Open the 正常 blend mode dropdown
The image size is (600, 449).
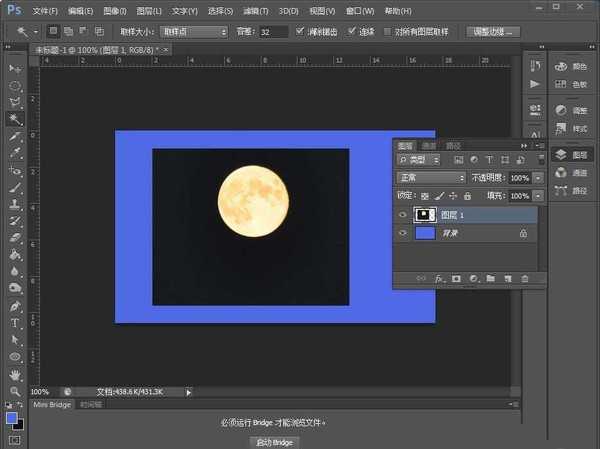tap(431, 177)
